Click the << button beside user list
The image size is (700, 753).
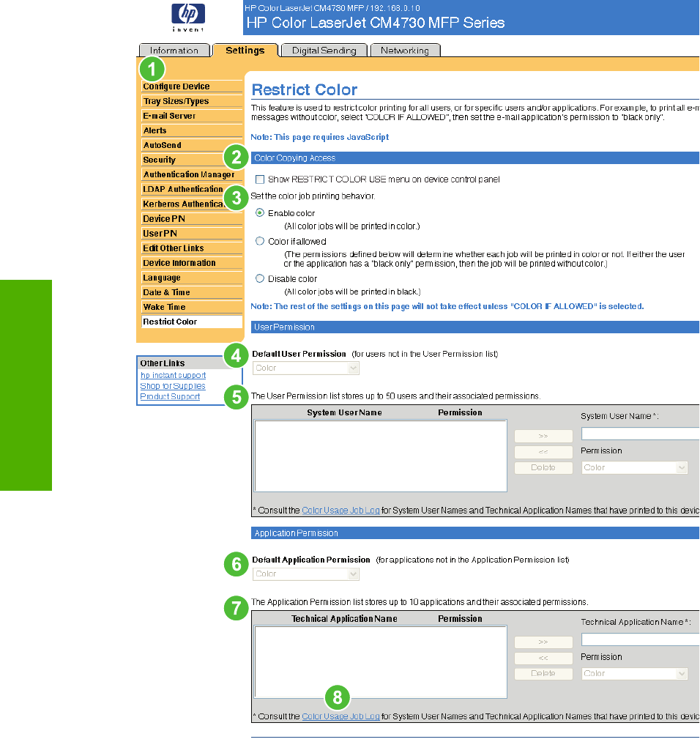point(543,452)
